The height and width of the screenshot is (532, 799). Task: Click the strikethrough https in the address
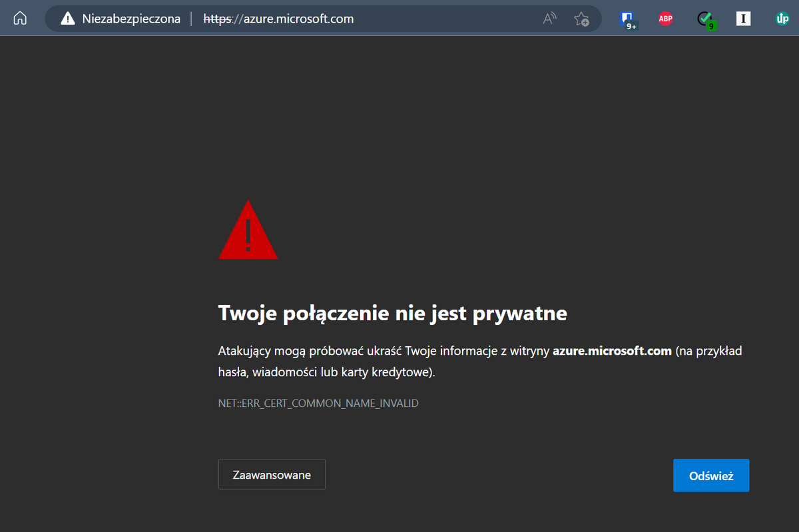(217, 19)
